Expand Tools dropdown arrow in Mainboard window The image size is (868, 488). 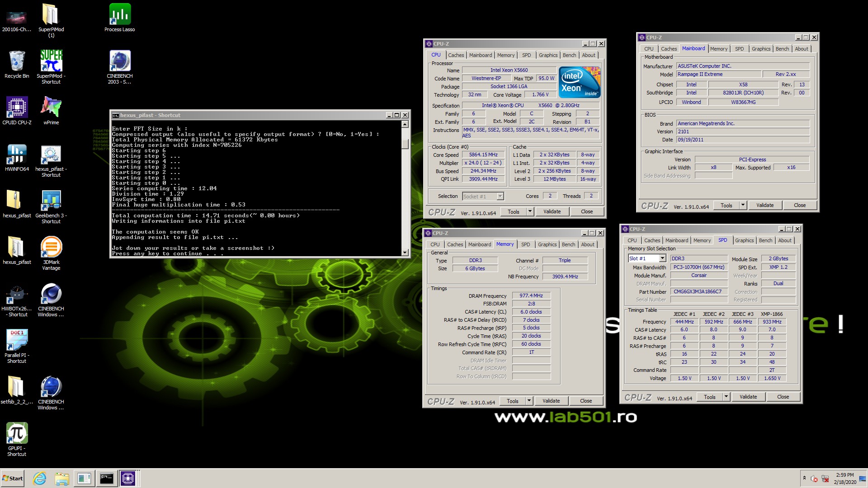pos(743,205)
